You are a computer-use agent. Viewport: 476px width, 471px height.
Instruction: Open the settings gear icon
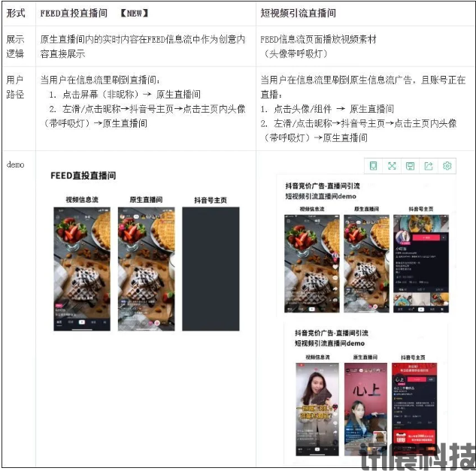click(447, 166)
